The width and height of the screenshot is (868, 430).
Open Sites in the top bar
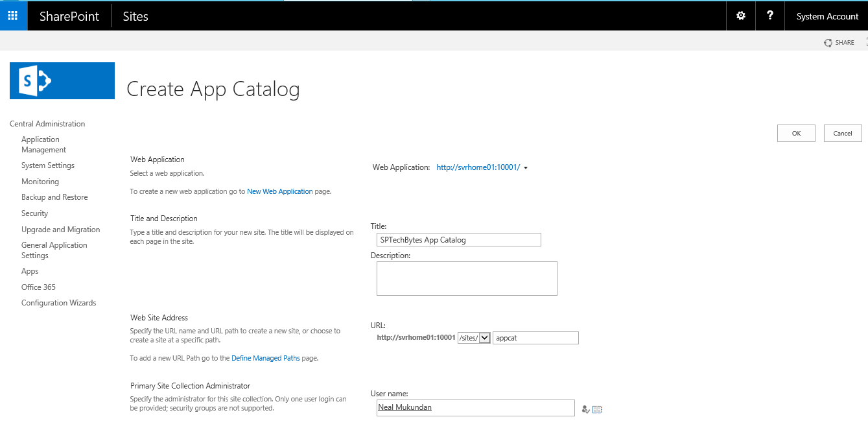coord(135,16)
